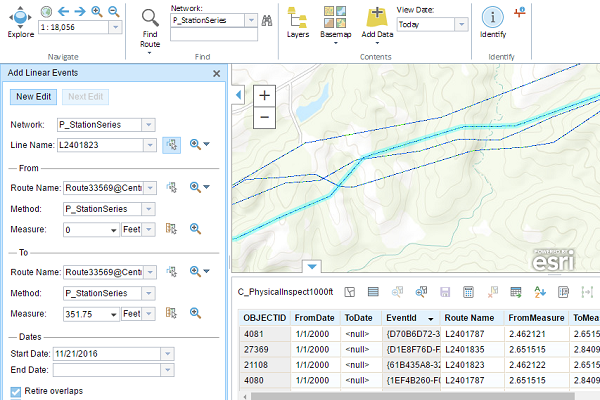Click the From measure pick-on-map icon
The width and height of the screenshot is (600, 400).
tap(171, 230)
